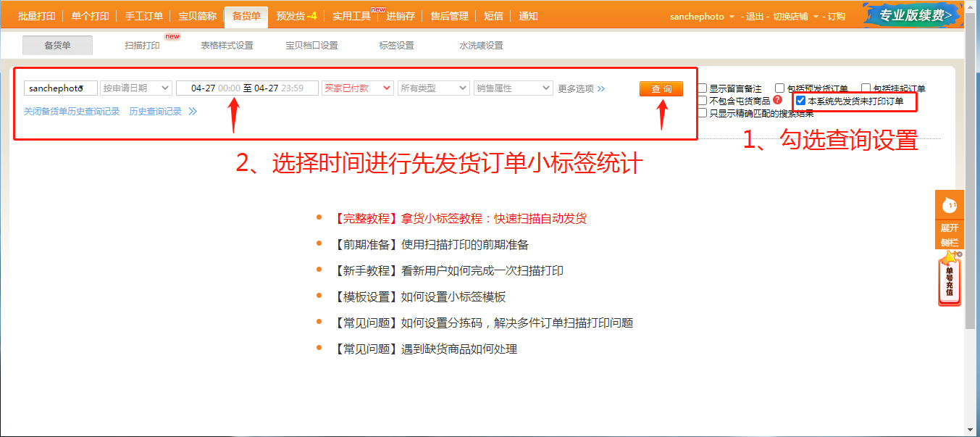Screen dimensions: 980x437
Task: Click the mascot icon above 展开侧栏
Action: [949, 205]
